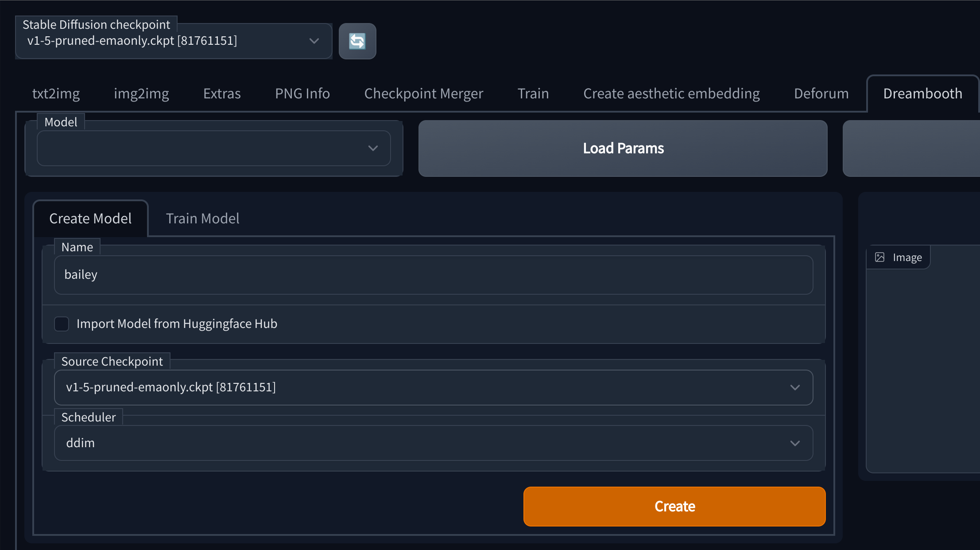Viewport: 980px width, 550px height.
Task: Click the Load Params button
Action: (x=623, y=148)
